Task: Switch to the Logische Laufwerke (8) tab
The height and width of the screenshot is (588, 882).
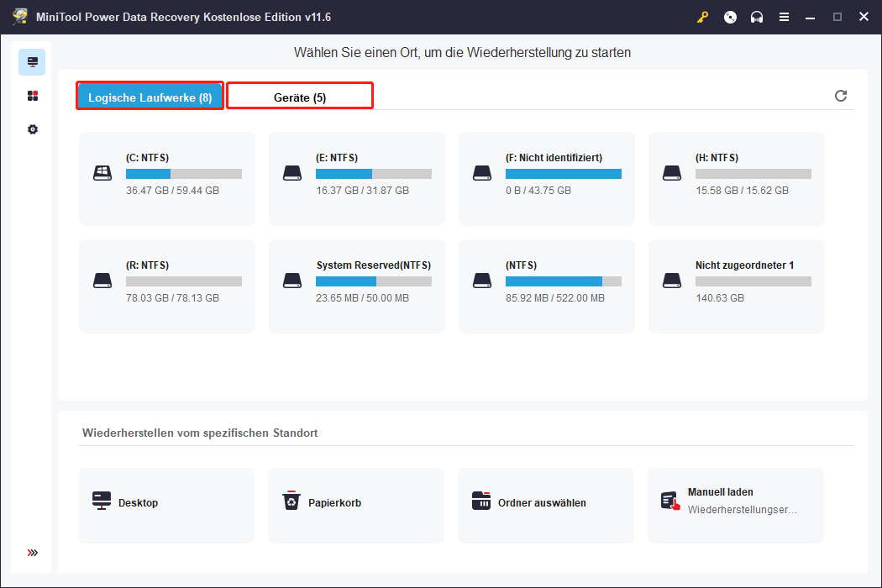Action: pos(150,97)
